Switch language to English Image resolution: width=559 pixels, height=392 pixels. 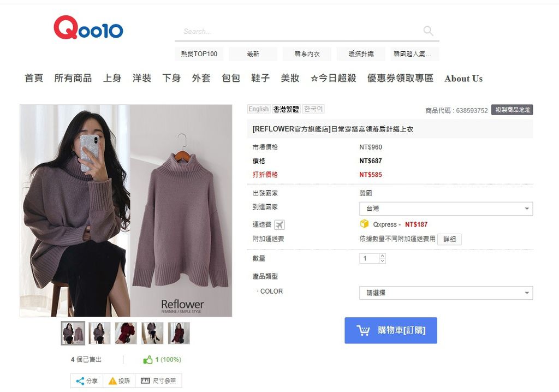259,109
